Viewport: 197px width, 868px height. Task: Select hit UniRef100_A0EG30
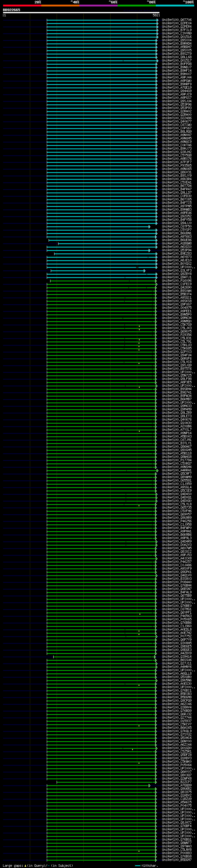[177, 684]
